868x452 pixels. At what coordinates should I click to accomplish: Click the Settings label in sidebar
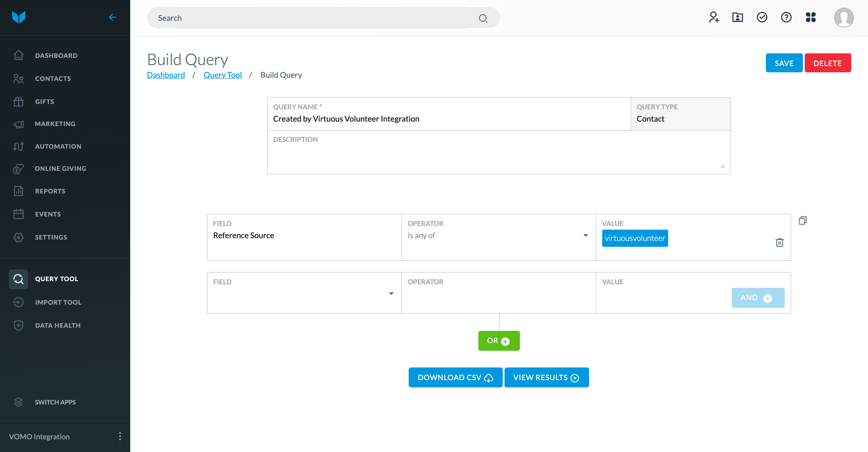pos(51,237)
